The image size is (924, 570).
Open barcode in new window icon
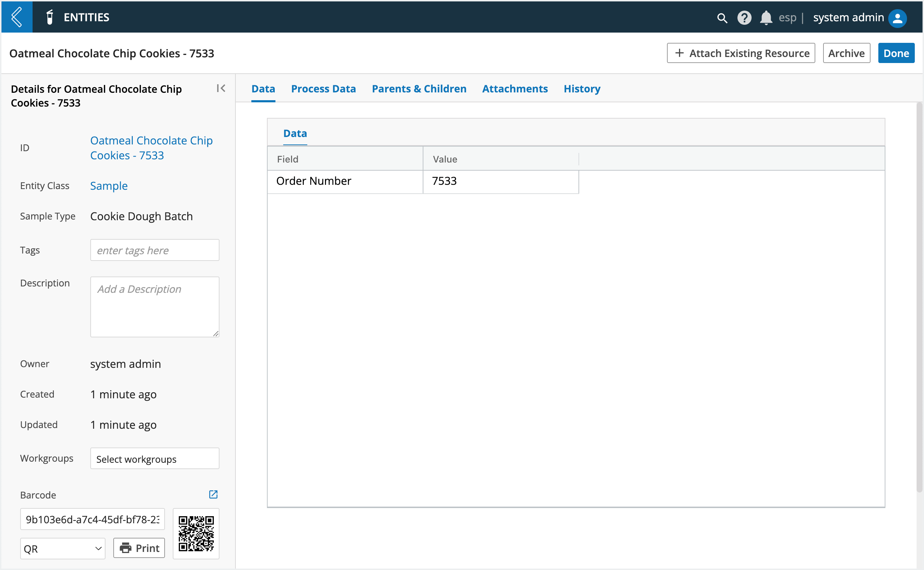tap(213, 494)
